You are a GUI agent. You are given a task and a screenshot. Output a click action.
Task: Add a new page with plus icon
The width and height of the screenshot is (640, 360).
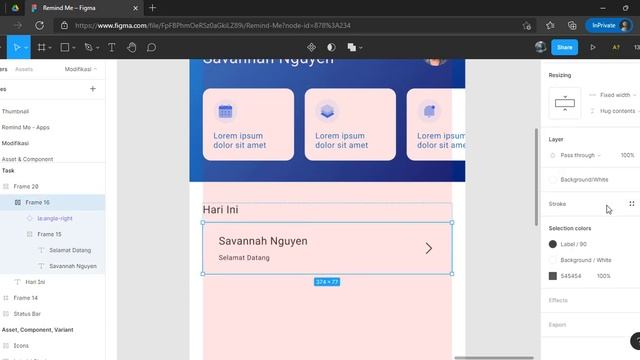[93, 89]
